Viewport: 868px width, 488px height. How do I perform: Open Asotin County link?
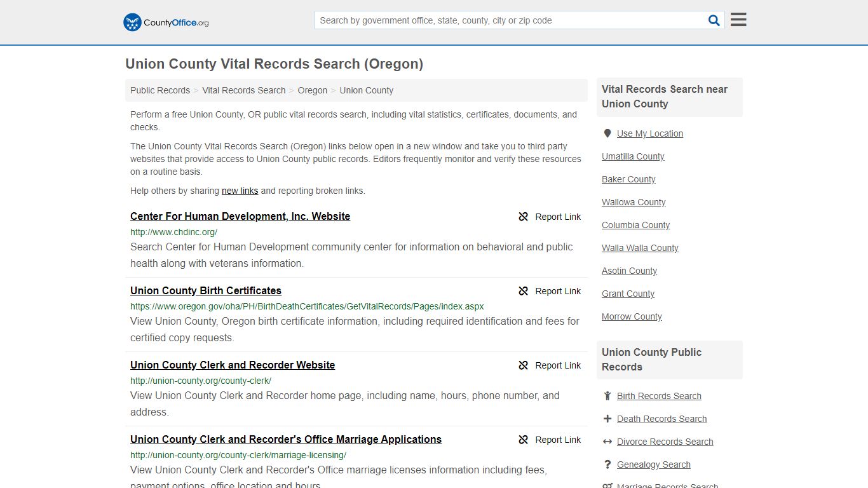[x=629, y=271]
